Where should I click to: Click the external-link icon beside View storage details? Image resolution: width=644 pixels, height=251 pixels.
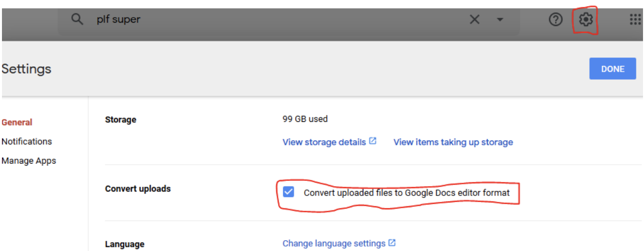373,141
